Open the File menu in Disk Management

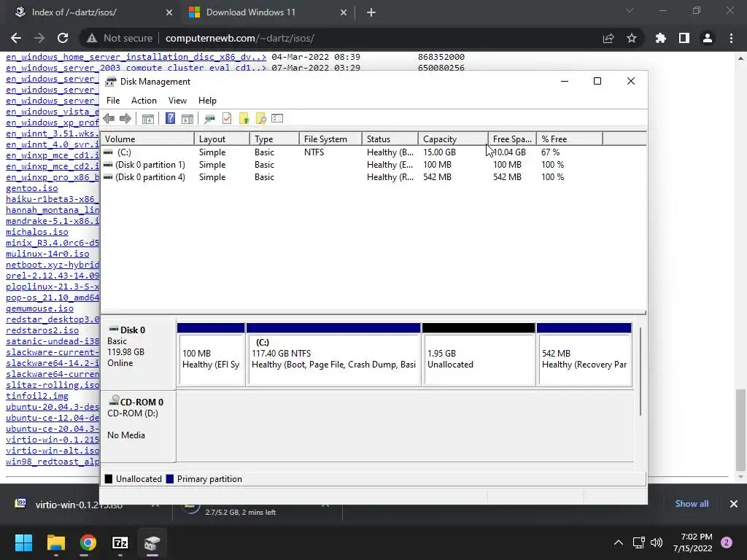[113, 101]
